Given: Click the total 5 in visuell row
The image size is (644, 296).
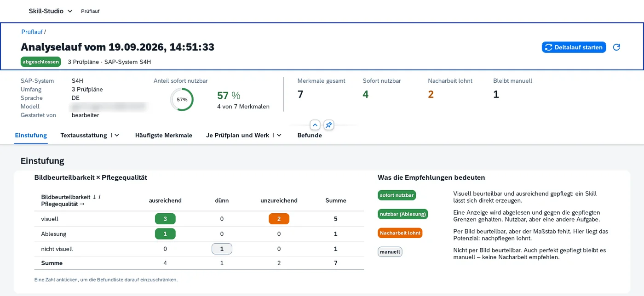Looking at the screenshot, I should click(336, 219).
